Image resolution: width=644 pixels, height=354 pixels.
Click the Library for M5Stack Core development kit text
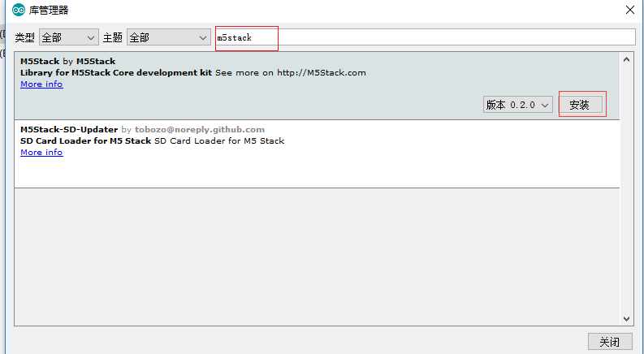click(x=116, y=73)
